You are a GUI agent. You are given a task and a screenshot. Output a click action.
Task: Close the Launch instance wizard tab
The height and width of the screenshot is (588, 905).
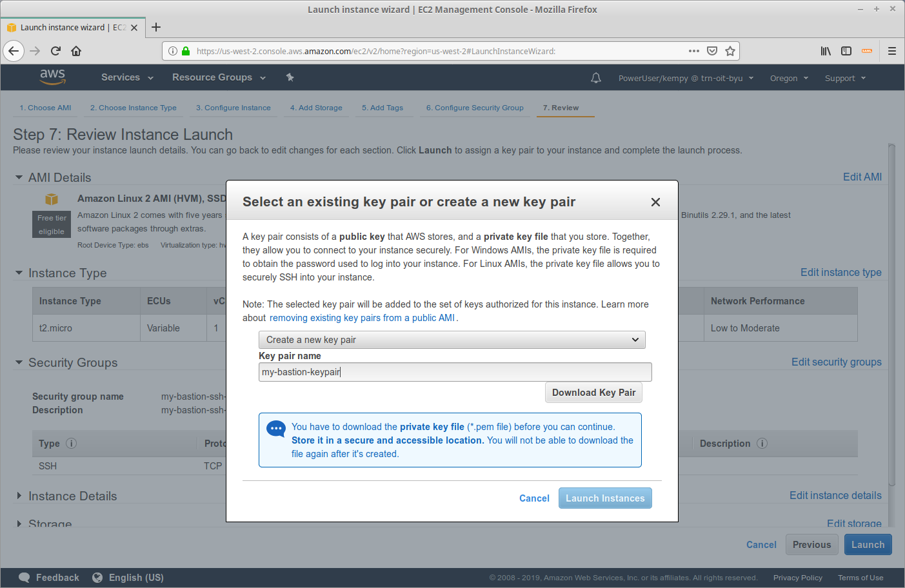pyautogui.click(x=134, y=28)
